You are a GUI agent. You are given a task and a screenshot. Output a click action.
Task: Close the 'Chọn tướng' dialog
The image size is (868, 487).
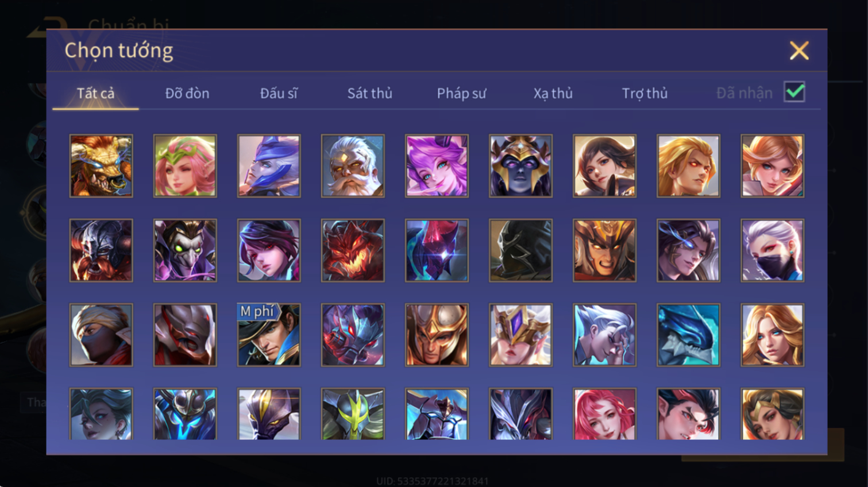point(799,51)
